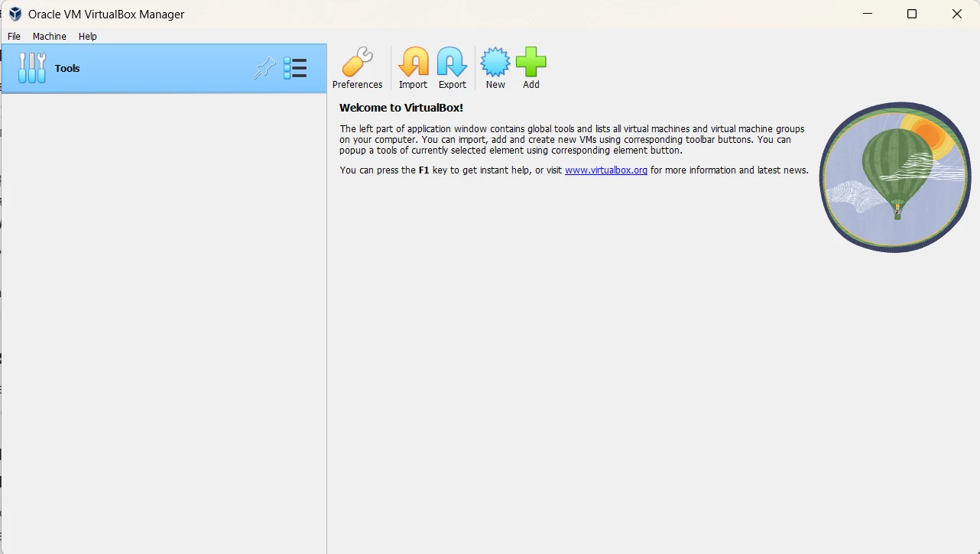980x554 pixels.
Task: Open the File menu
Action: pos(14,36)
